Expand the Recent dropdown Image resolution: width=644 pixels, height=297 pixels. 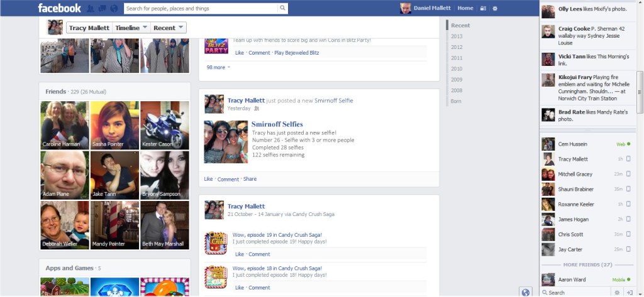click(x=169, y=28)
